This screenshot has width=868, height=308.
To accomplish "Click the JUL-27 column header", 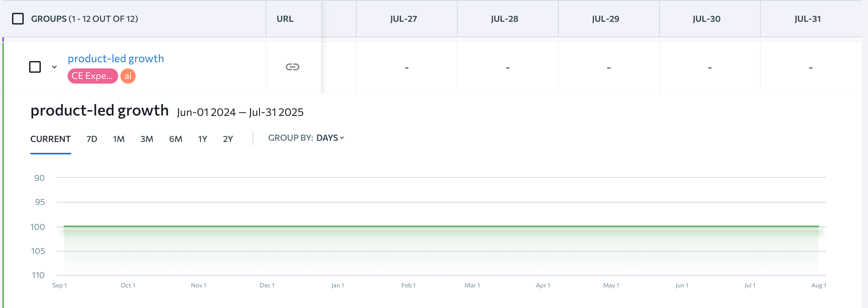I will (x=403, y=19).
